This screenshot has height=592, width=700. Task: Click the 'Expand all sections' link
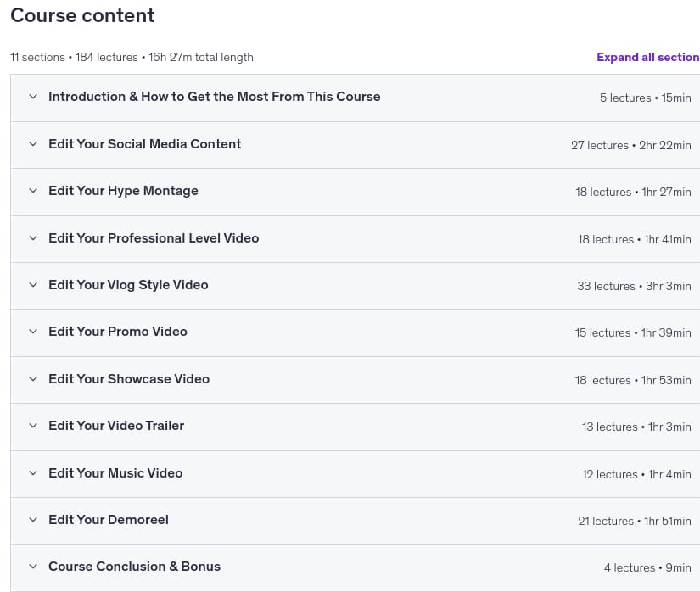(x=648, y=57)
